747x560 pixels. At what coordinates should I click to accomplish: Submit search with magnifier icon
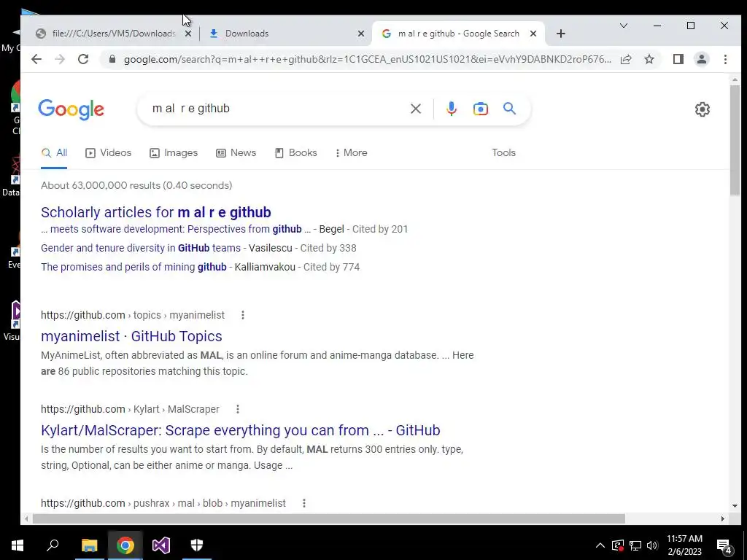tap(509, 109)
